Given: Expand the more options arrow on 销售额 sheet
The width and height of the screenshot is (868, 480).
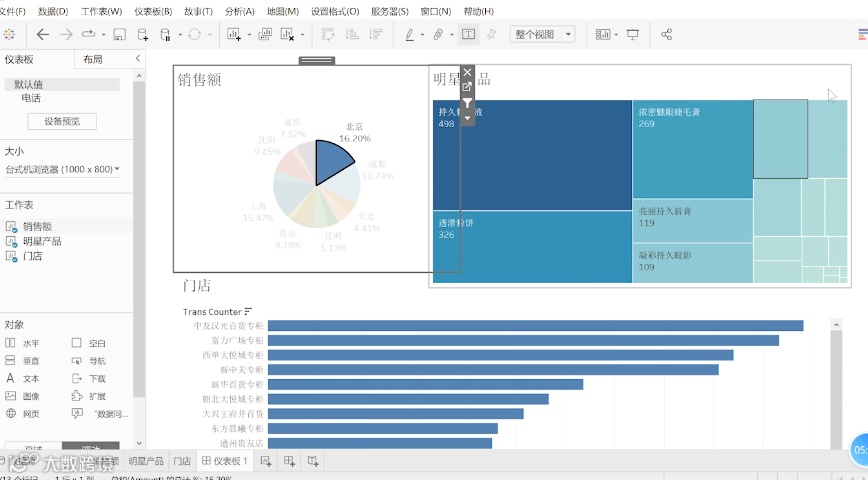Looking at the screenshot, I should click(467, 118).
